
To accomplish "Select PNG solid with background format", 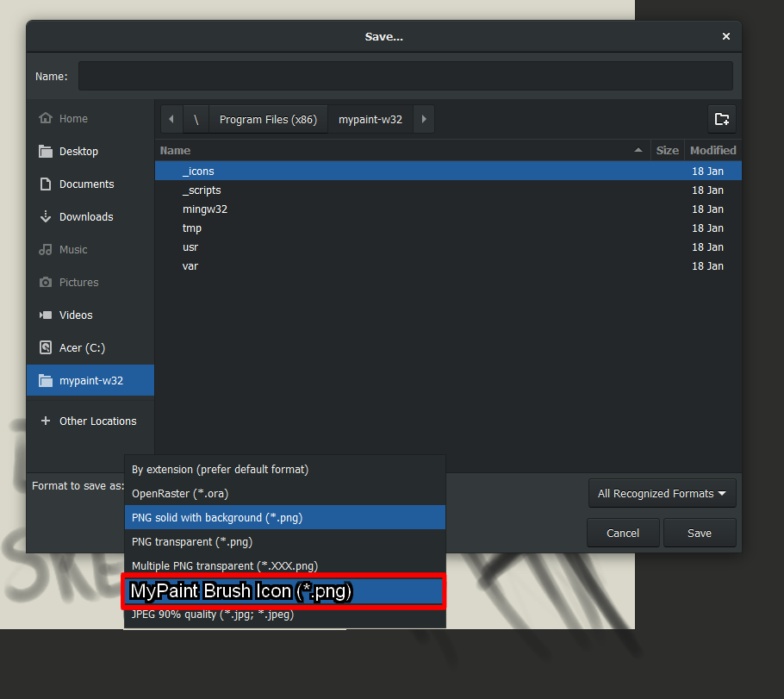I will coord(285,517).
